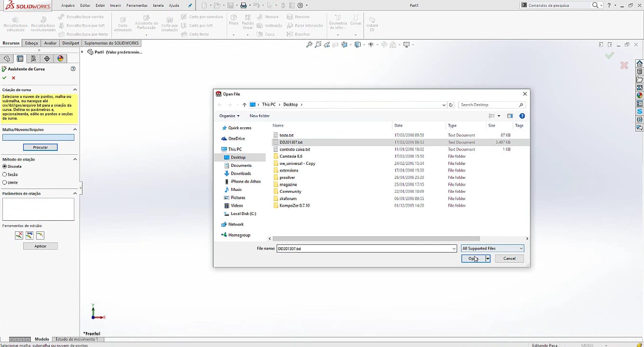Select Local Disk (C:) in navigation pane
Image resolution: width=644 pixels, height=347 pixels.
[x=243, y=214]
